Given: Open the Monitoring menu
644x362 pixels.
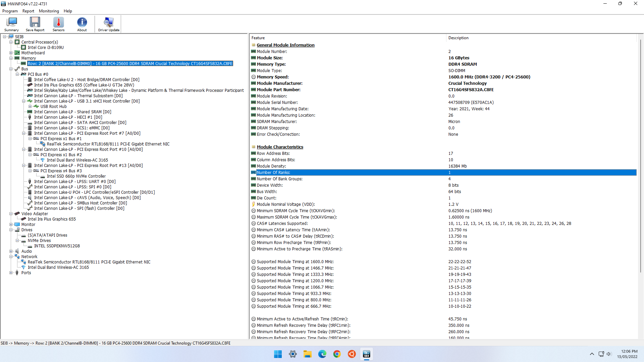Looking at the screenshot, I should [49, 11].
